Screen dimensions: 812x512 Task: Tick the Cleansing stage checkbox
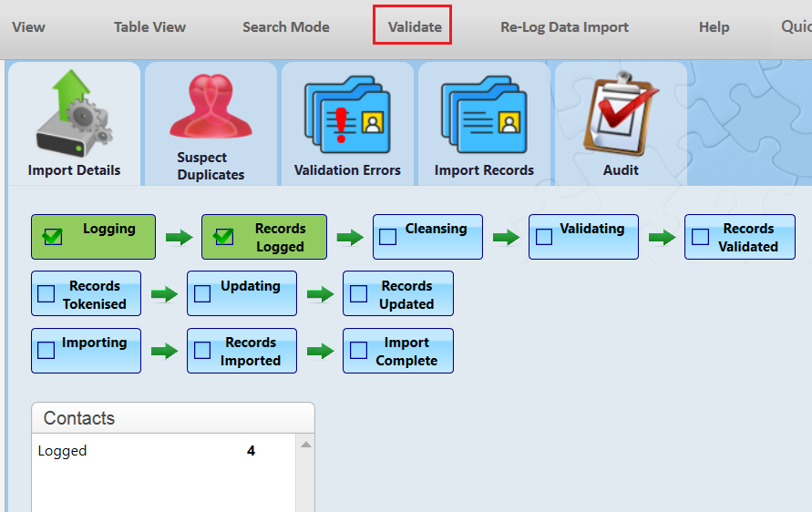tap(388, 237)
